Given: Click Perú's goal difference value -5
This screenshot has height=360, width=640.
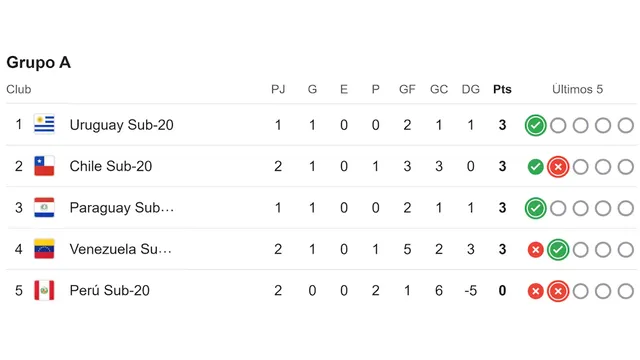Looking at the screenshot, I should (471, 291).
